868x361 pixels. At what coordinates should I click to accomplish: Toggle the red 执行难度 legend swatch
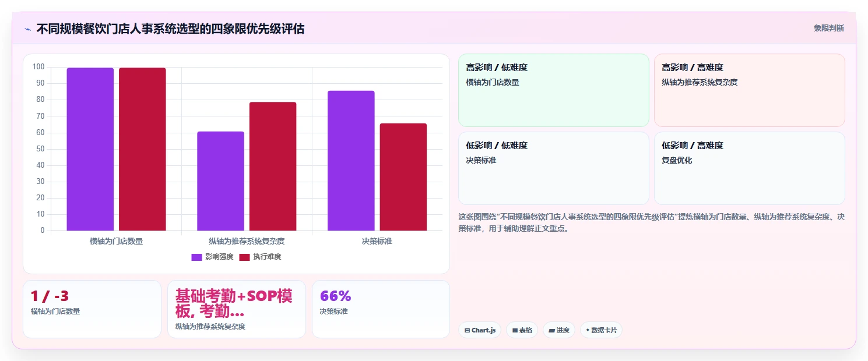coord(244,257)
